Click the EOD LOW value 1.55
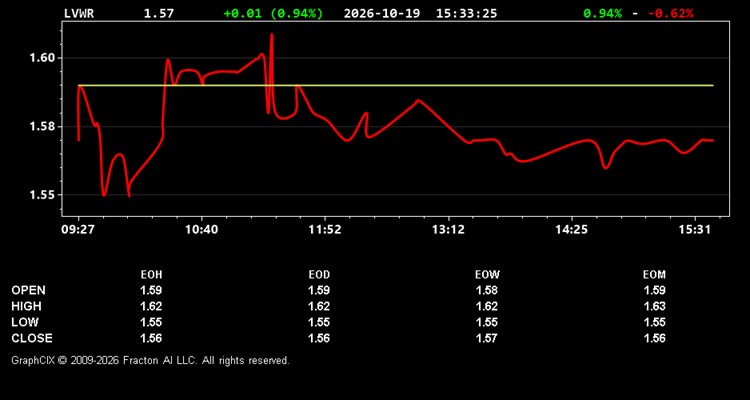Viewport: 750px width, 400px height. (319, 322)
